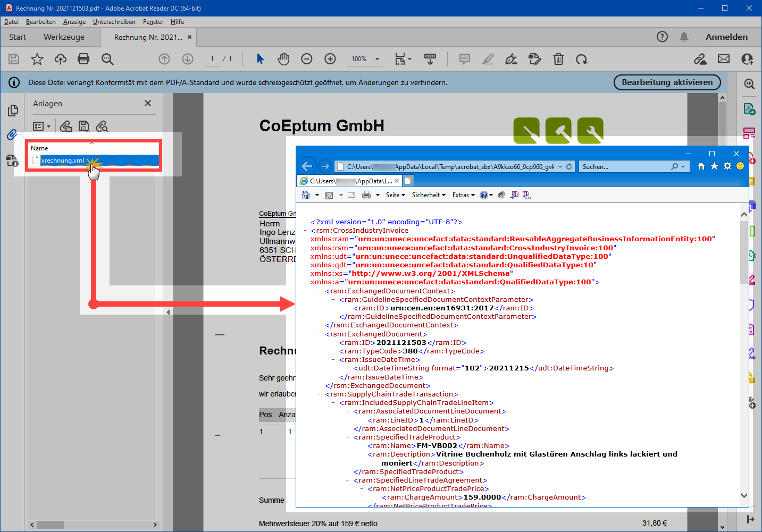Viewport: 762px width, 532px height.
Task: Select the arrow selection tool
Action: [260, 59]
